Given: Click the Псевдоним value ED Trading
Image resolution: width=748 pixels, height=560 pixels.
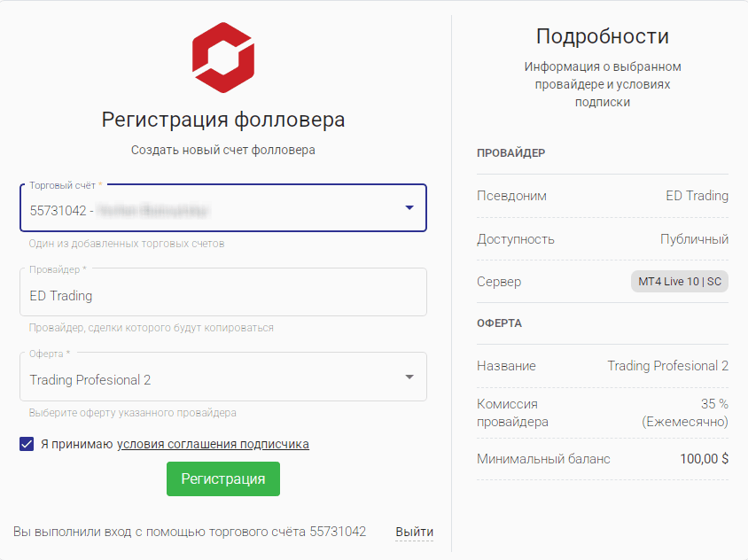Looking at the screenshot, I should click(x=697, y=196).
